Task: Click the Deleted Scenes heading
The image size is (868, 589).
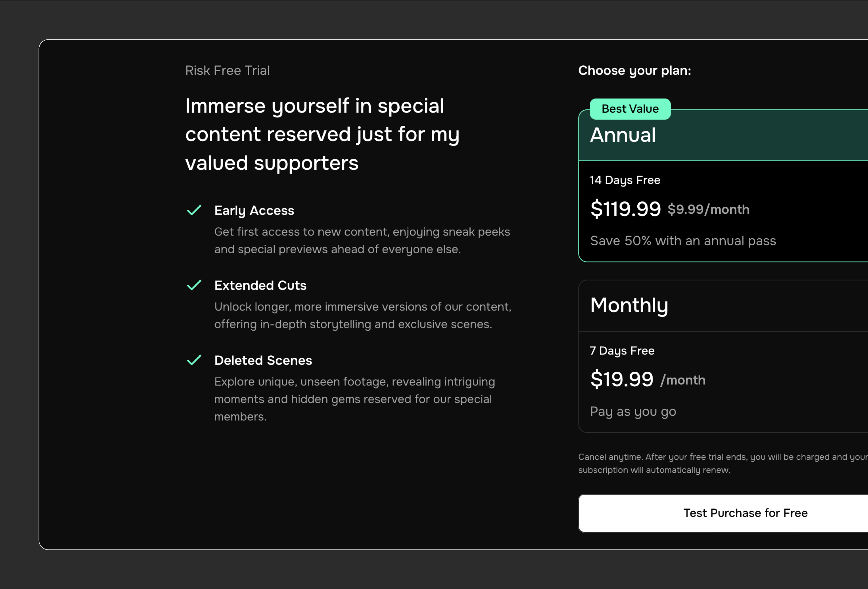Action: pyautogui.click(x=263, y=361)
